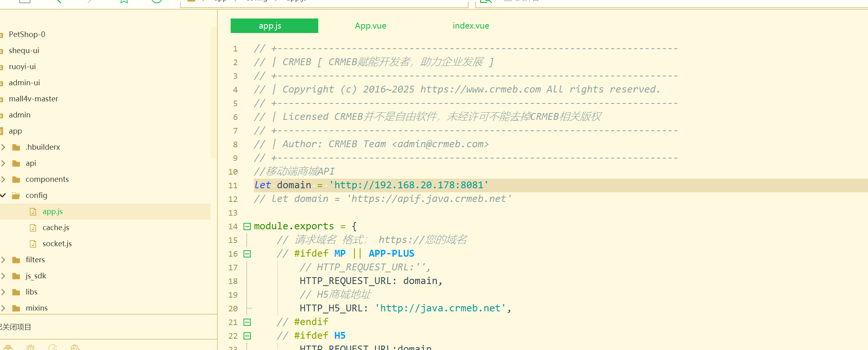Expand the components folder chevron

coord(3,179)
